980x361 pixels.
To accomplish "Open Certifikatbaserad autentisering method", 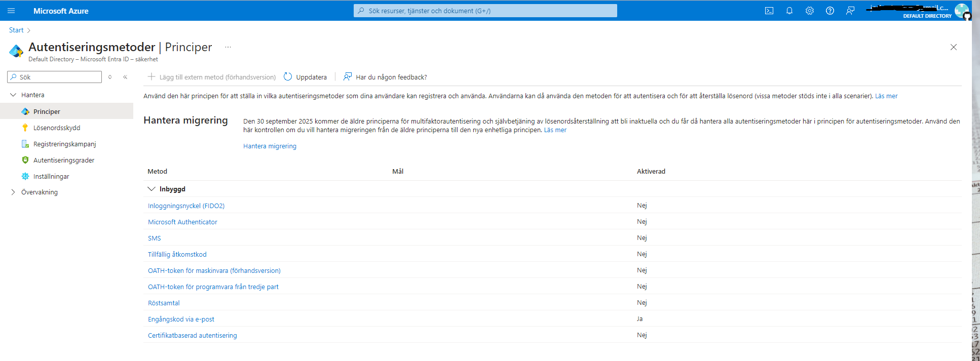I will click(193, 335).
